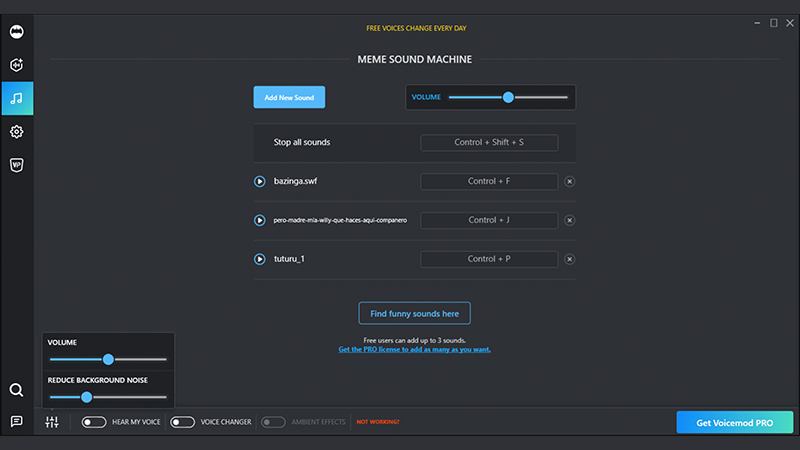Image resolution: width=800 pixels, height=450 pixels.
Task: Play the tuturu_1 sound
Action: 260,259
